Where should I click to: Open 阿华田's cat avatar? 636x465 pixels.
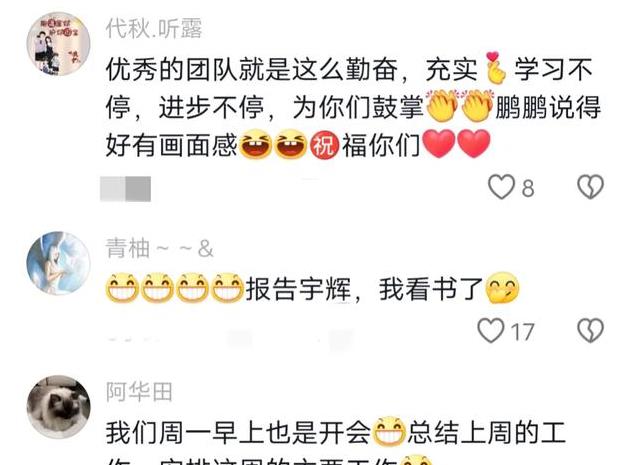pyautogui.click(x=58, y=407)
